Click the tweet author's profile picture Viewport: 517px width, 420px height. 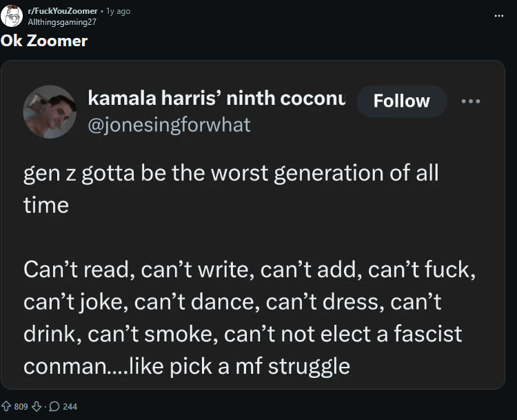tap(50, 112)
